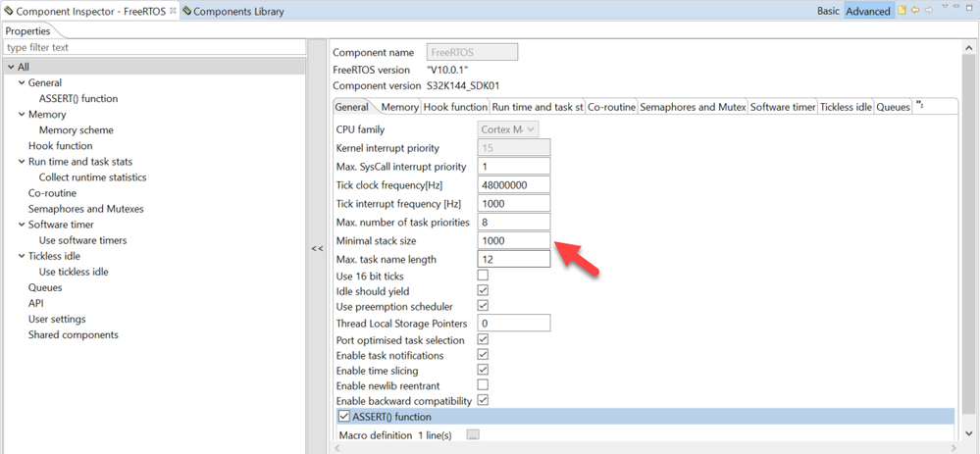Image resolution: width=980 pixels, height=454 pixels.
Task: Open the Queues tab
Action: point(893,107)
